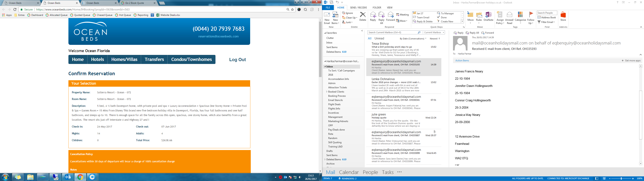Open the Address Book
Image resolution: width=644 pixels, height=181 pixels.
point(547,17)
